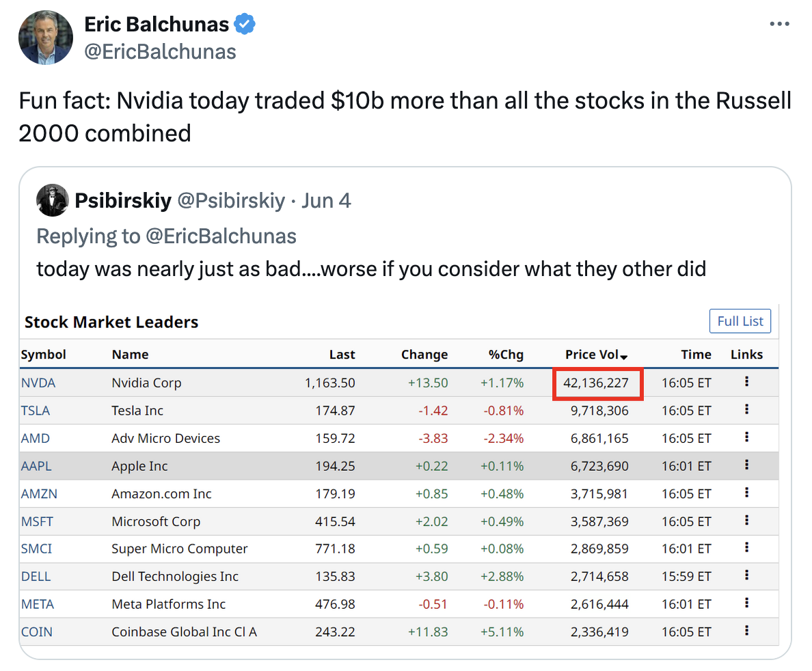The width and height of the screenshot is (812, 671).
Task: Open links menu for the TSLA row
Action: pos(746,410)
